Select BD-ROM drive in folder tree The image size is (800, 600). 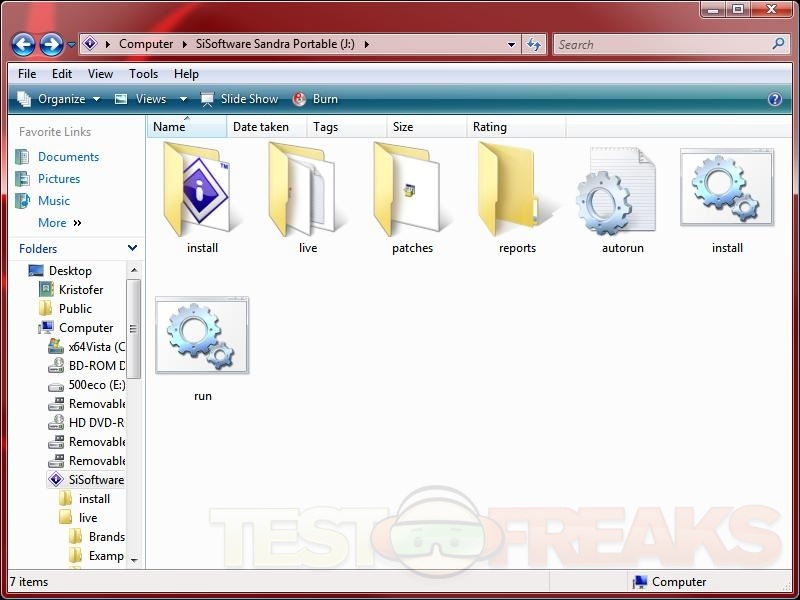pyautogui.click(x=96, y=366)
